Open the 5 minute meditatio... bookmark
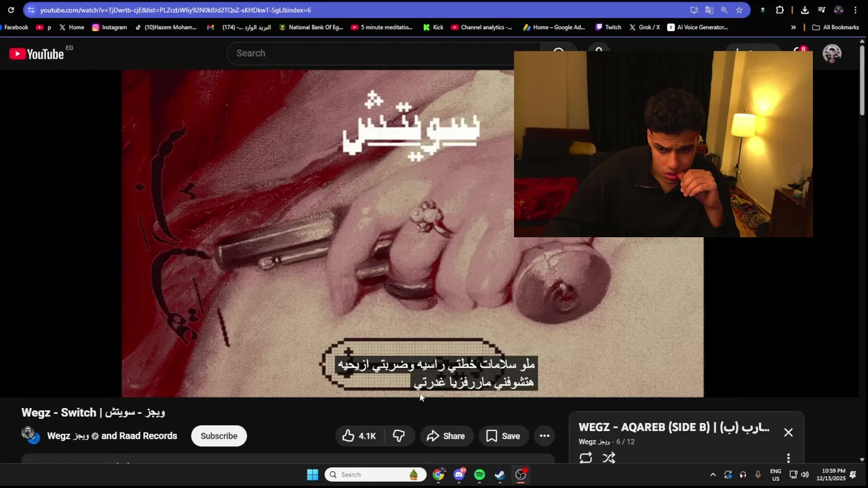Screen dimensions: 868x488 tap(382, 28)
